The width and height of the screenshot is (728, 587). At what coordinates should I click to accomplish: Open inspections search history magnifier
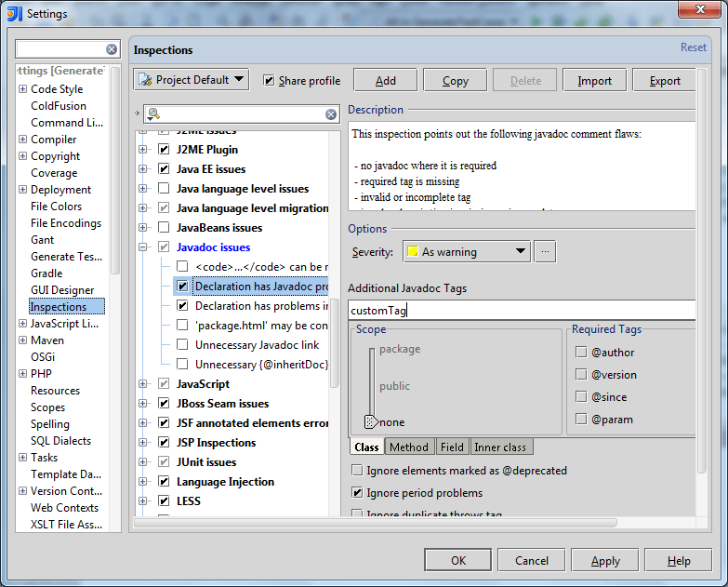153,113
